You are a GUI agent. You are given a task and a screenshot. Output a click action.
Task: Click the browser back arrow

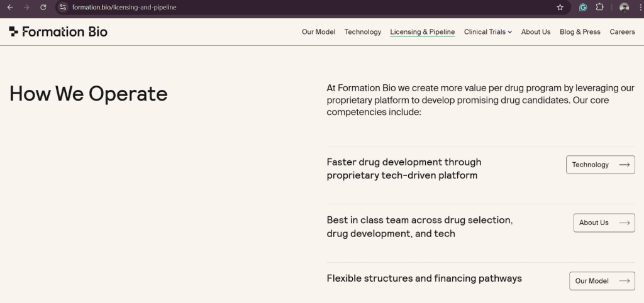(10, 8)
